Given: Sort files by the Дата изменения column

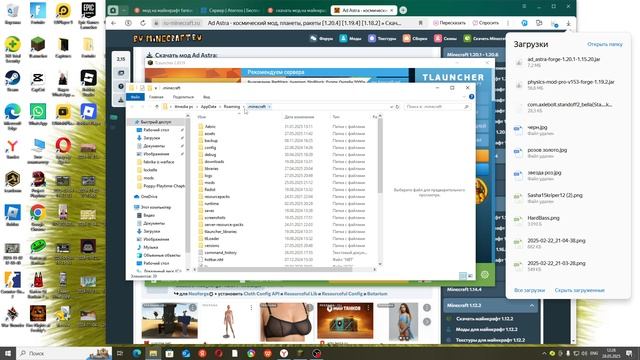Looking at the screenshot, I should 299,117.
